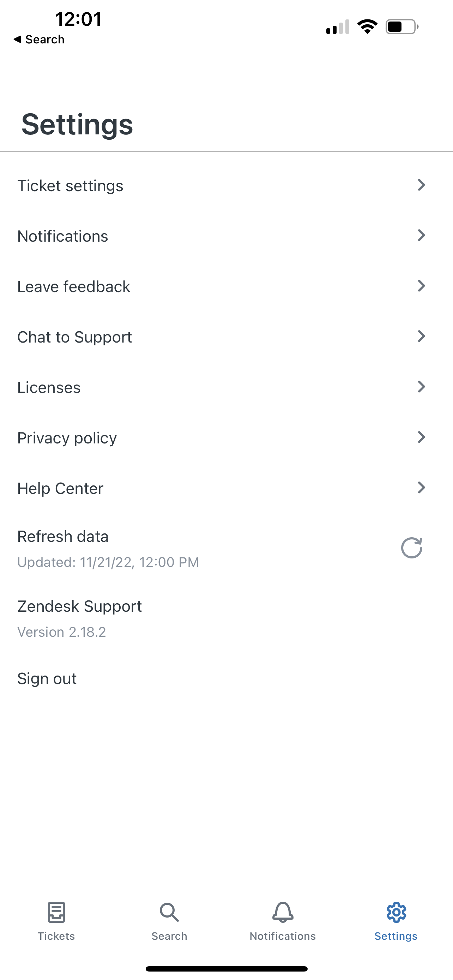Open the Notifications bell icon tab

tap(283, 912)
